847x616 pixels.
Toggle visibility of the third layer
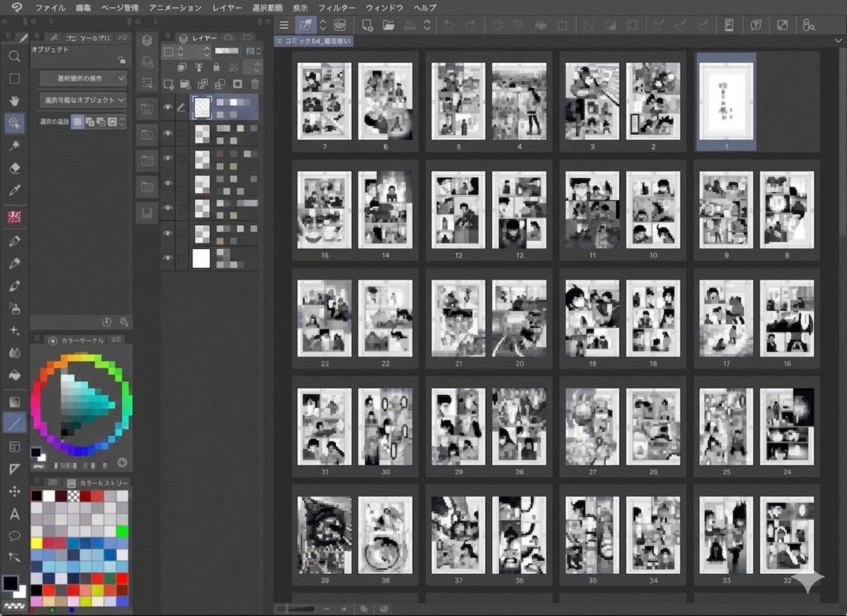(168, 158)
